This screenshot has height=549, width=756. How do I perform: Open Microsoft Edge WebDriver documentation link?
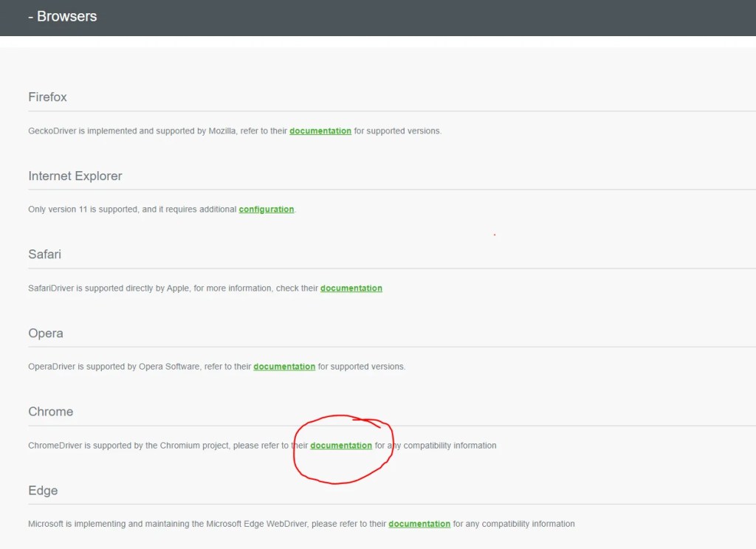[419, 524]
